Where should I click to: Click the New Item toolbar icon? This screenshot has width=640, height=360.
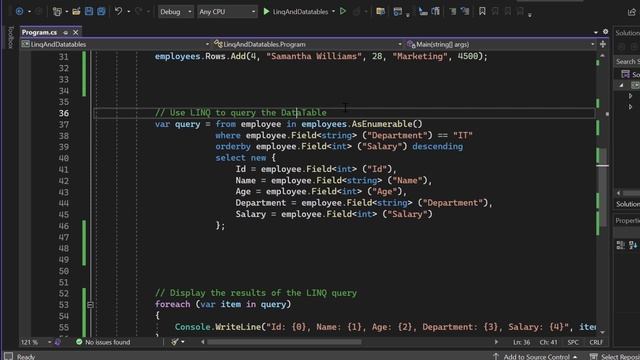pyautogui.click(x=57, y=11)
